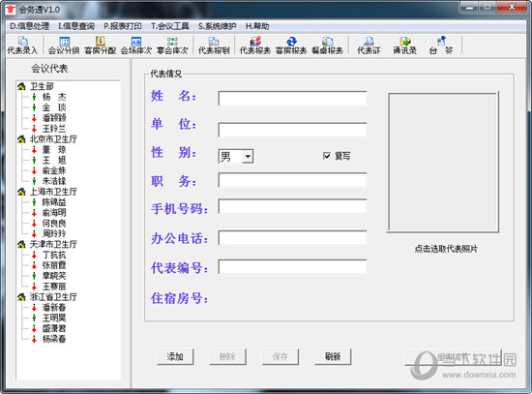Select delegate 陈锦益 in the tree
532x394 pixels.
coord(54,202)
